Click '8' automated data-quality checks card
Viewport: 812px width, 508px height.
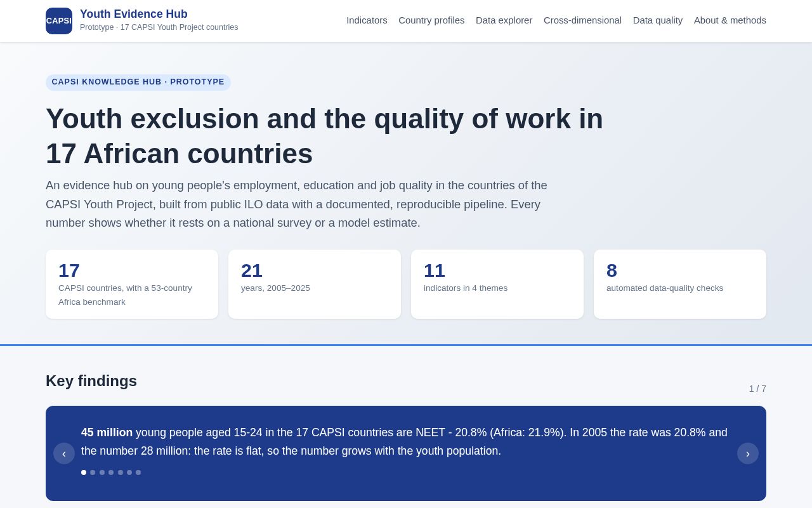tap(680, 284)
